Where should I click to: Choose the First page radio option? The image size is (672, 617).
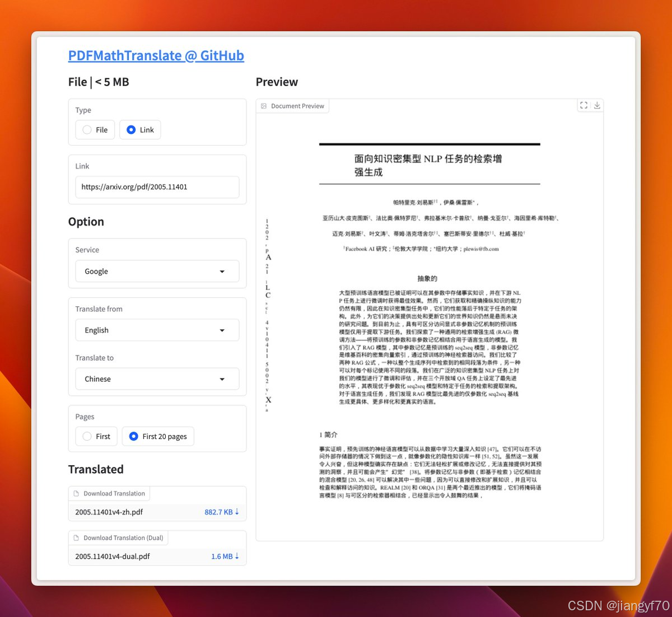pos(96,436)
